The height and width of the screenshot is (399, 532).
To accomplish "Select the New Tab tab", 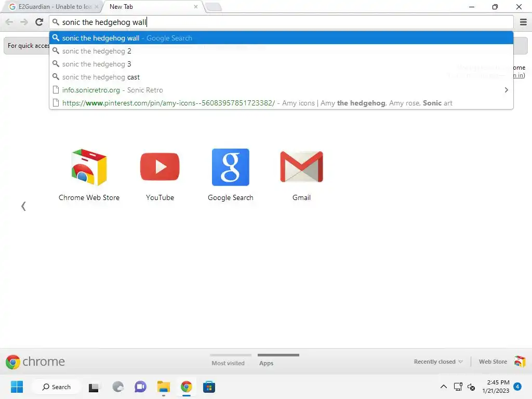I will [x=152, y=6].
